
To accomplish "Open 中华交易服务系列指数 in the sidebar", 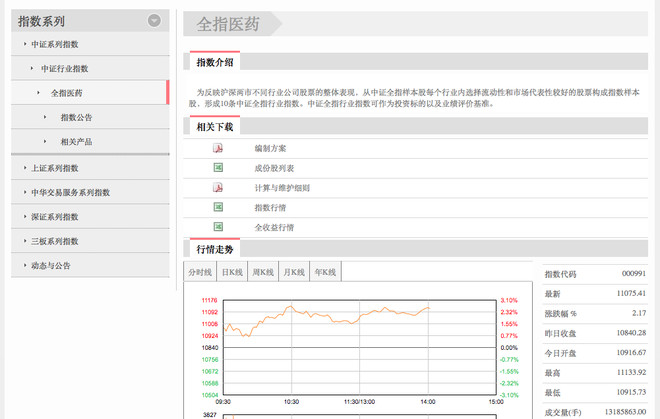I will (70, 192).
